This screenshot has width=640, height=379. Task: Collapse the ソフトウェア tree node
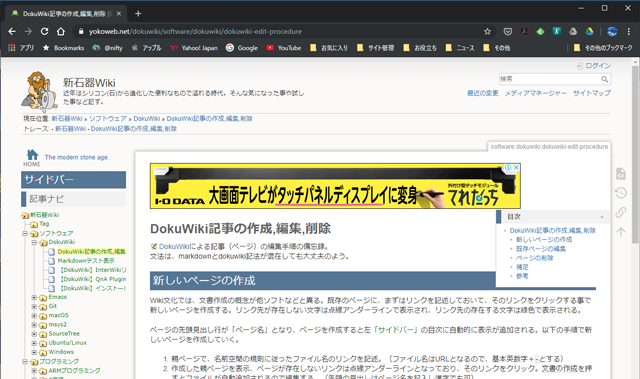pyautogui.click(x=25, y=233)
